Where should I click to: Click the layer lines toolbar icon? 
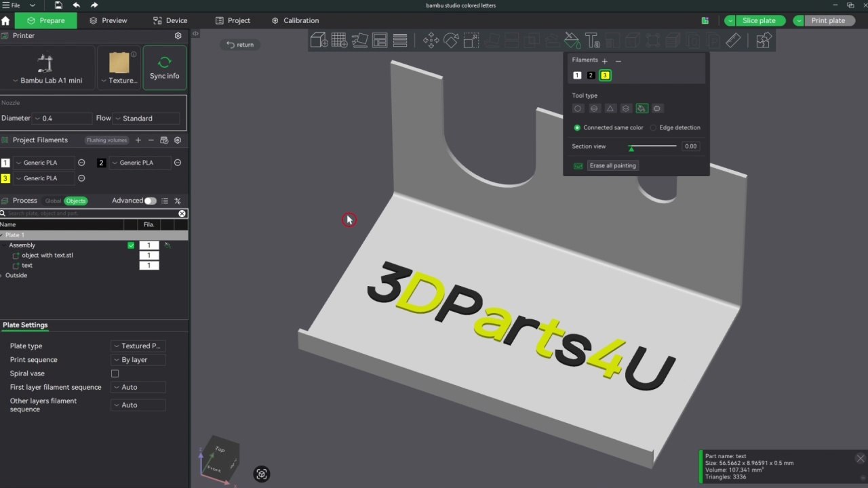pyautogui.click(x=400, y=41)
